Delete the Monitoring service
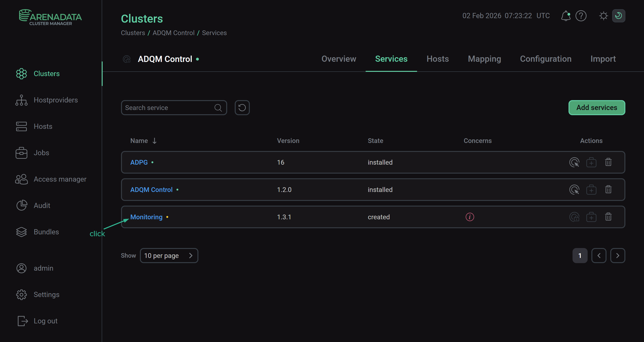Screen dimensions: 644x342 pyautogui.click(x=608, y=217)
